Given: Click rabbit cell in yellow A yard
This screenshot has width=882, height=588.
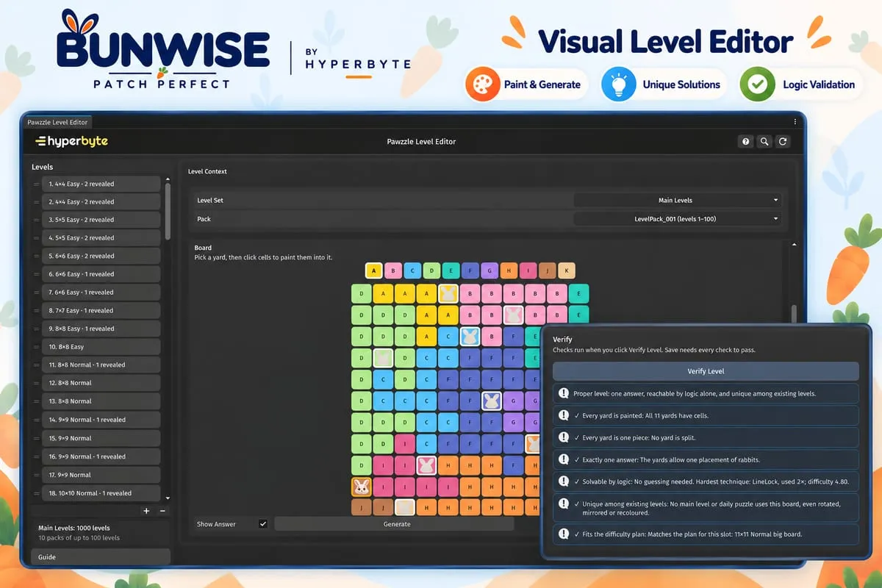Looking at the screenshot, I should 448,294.
